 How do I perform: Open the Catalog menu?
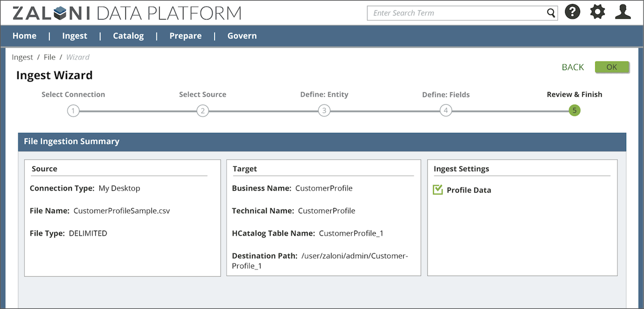coord(128,36)
